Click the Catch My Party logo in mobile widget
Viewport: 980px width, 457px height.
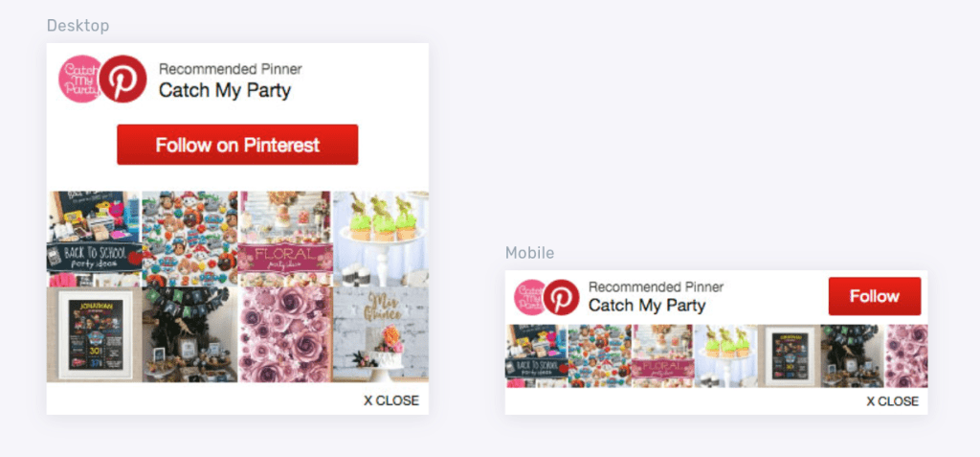point(529,297)
